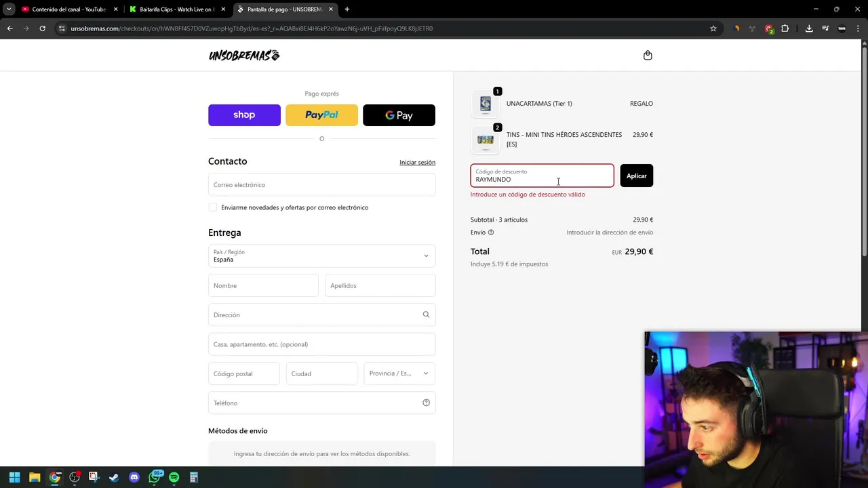868x488 pixels.
Task: Open WhatsApp from the taskbar
Action: (x=155, y=476)
